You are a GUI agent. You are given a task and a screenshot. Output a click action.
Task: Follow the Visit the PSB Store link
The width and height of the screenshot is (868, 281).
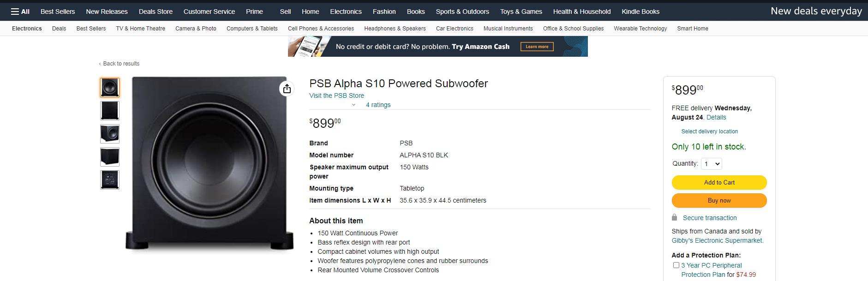336,96
